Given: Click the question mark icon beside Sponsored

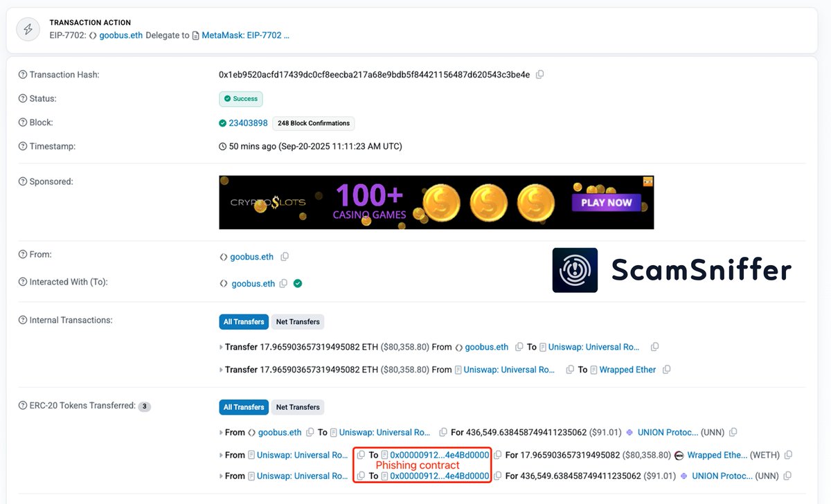Looking at the screenshot, I should click(22, 181).
